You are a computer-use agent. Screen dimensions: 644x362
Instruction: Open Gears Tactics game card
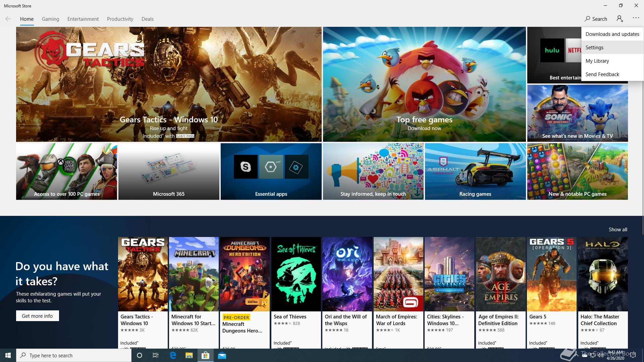(143, 293)
